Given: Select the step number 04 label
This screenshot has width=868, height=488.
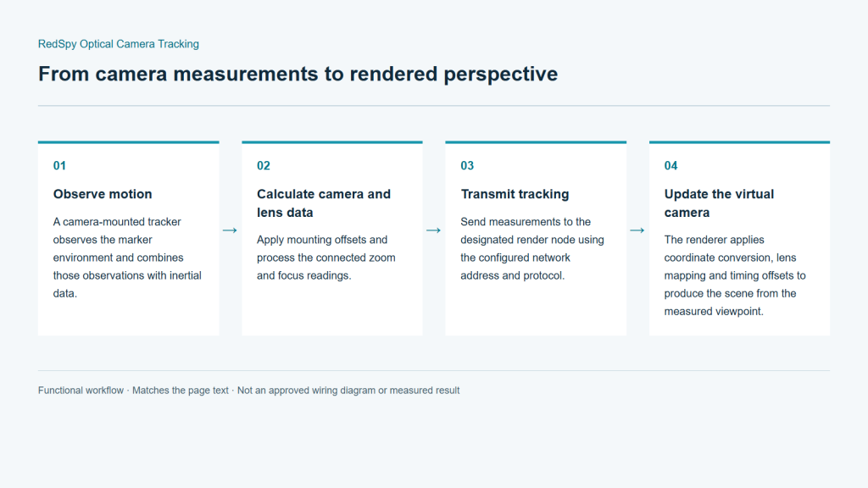Looking at the screenshot, I should click(671, 165).
